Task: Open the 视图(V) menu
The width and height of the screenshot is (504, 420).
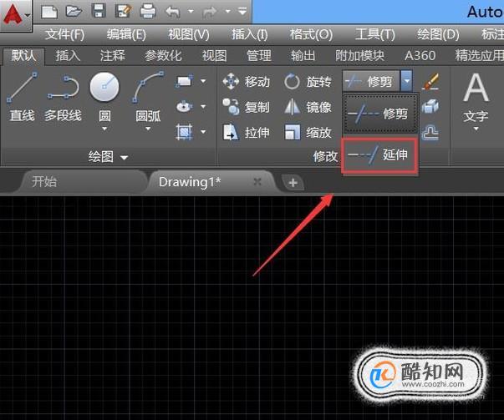Action: click(189, 34)
